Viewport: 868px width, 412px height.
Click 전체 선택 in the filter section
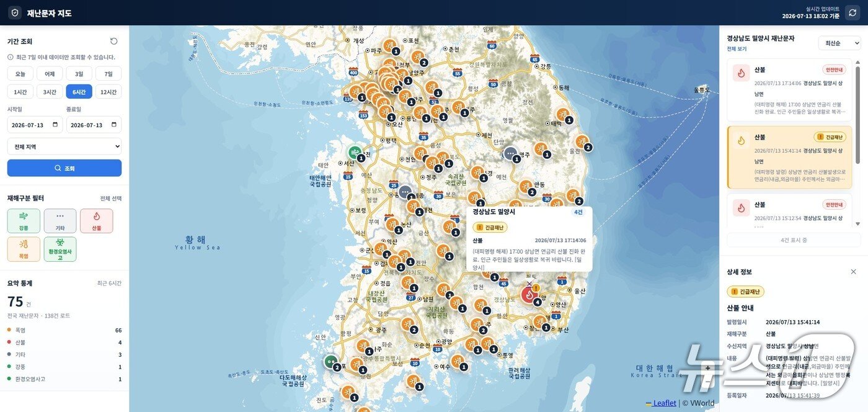click(111, 199)
